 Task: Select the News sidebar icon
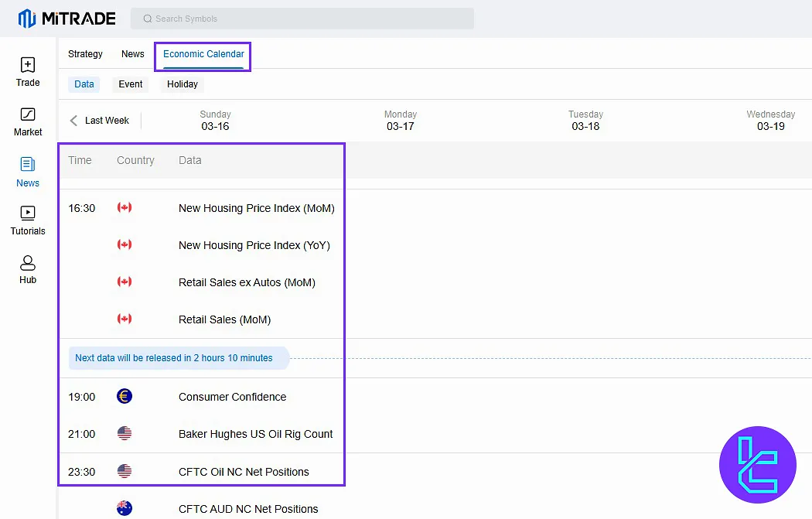(28, 172)
